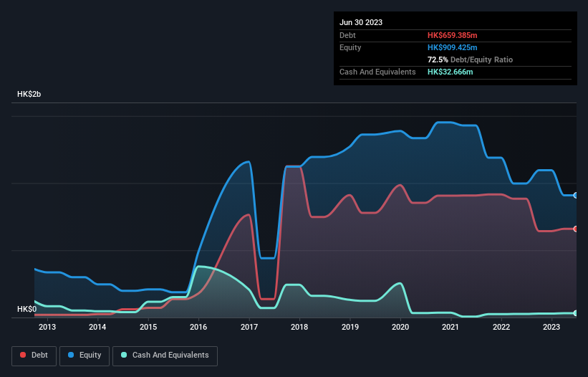Click the HK$659.385m debt value
The height and width of the screenshot is (377, 588).
point(452,35)
